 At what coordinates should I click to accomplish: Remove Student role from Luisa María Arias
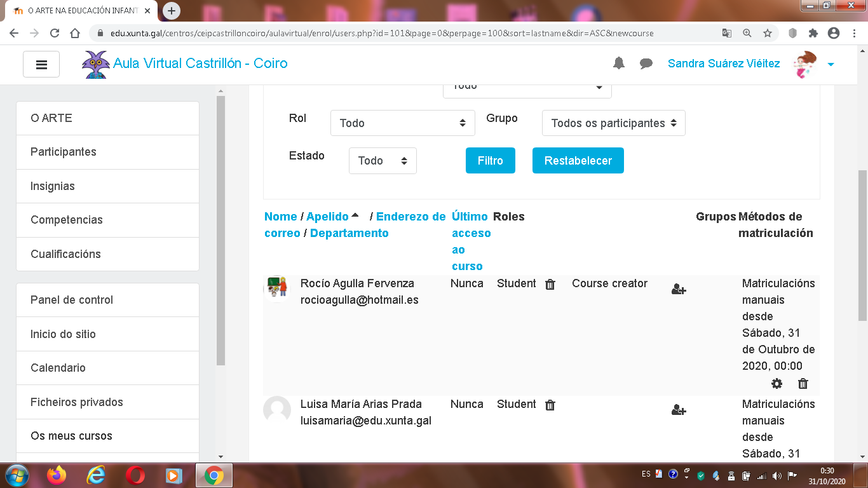(550, 405)
